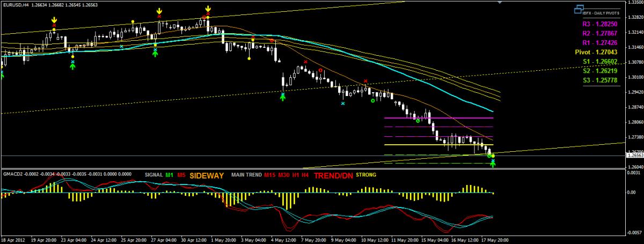The height and width of the screenshot is (244, 644).
Task: Click the IBFX Daily Pivots logo icon
Action: [578, 9]
